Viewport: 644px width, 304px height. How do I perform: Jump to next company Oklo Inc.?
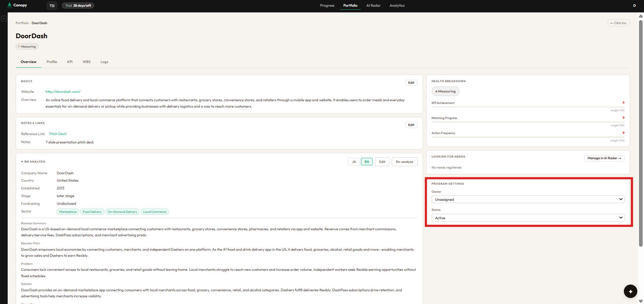619,23
